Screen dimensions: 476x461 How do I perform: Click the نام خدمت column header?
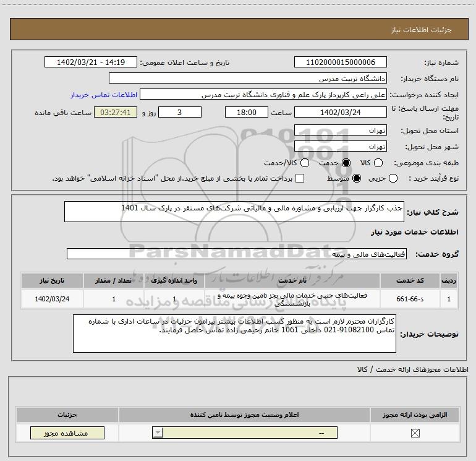[292, 280]
